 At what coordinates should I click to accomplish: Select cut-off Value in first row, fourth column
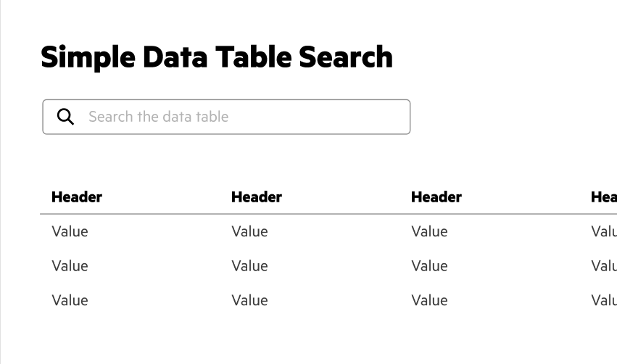coord(604,232)
